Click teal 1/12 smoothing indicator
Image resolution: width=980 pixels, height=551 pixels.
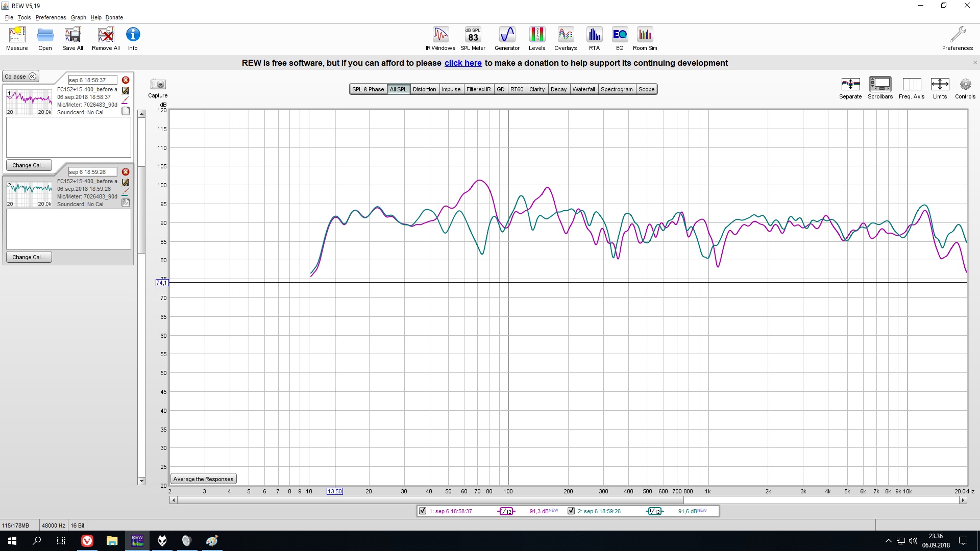pos(655,511)
